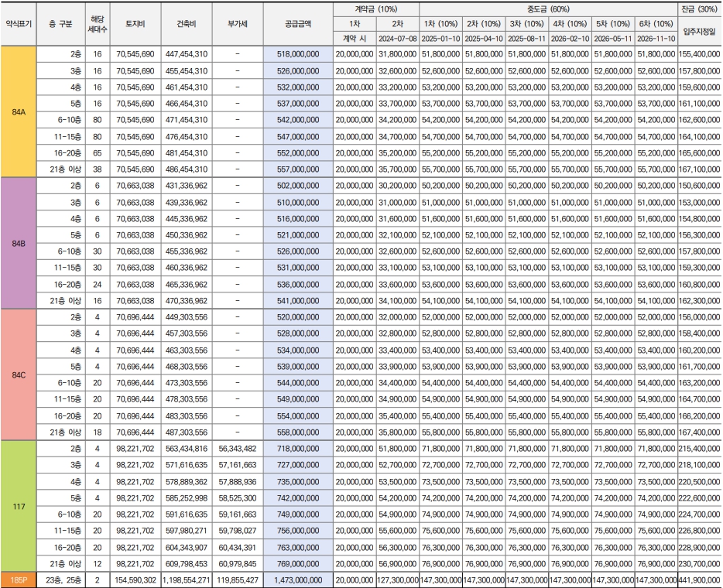723x588 pixels.
Task: Select VAT value 60,979,845
Action: click(238, 563)
